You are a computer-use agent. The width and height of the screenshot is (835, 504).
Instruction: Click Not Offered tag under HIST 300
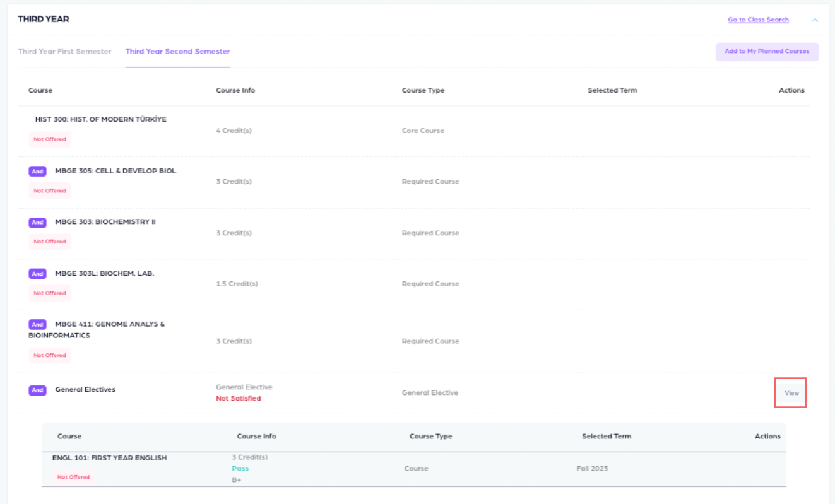(50, 139)
